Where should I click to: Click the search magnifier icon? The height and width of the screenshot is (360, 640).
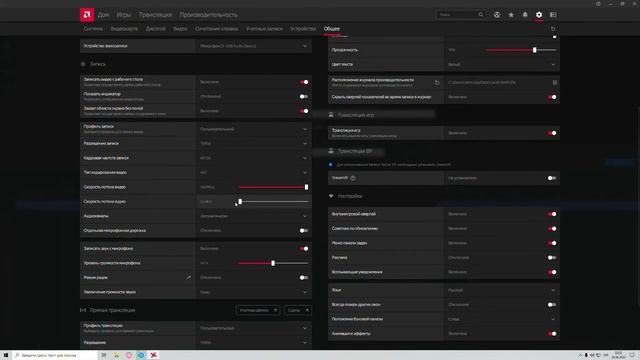coord(481,15)
